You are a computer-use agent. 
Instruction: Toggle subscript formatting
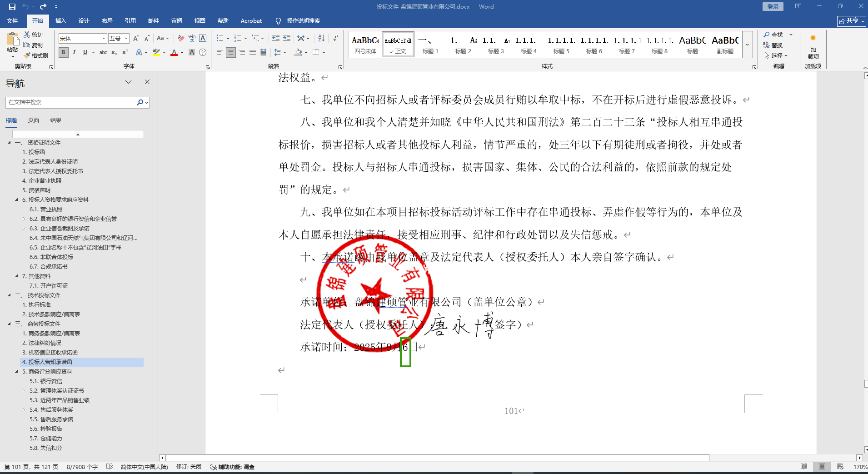coord(114,52)
